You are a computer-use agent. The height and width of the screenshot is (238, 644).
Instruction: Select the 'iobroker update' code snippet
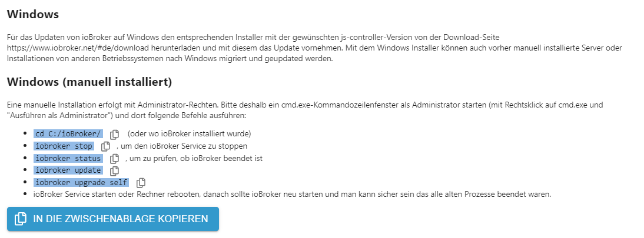69,170
